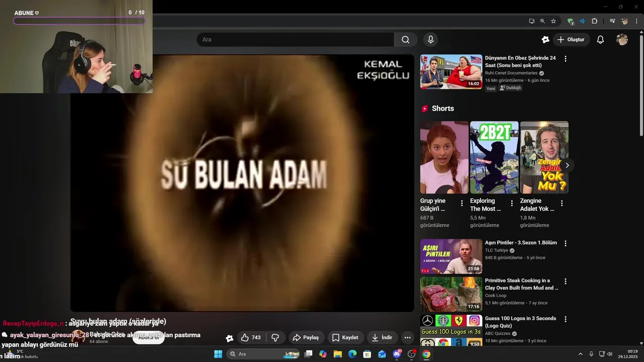The height and width of the screenshot is (362, 644).
Task: Open Aşırı Pintiler 3.Sezon 1.Bölüm video title
Action: point(521,243)
